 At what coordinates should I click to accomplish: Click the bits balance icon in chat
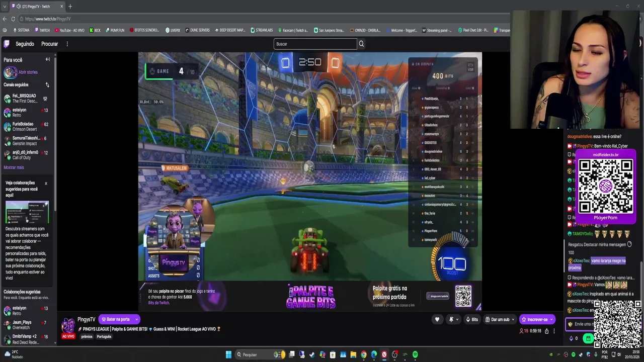pos(574,338)
